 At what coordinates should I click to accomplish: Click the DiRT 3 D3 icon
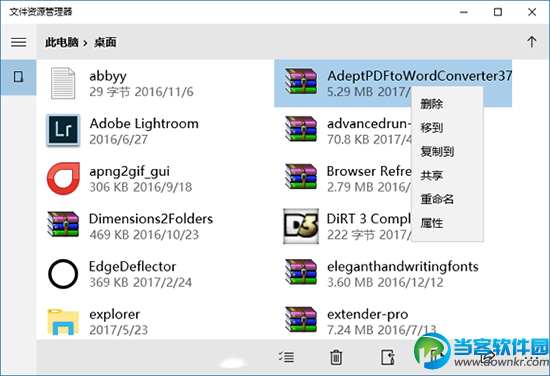click(x=301, y=226)
